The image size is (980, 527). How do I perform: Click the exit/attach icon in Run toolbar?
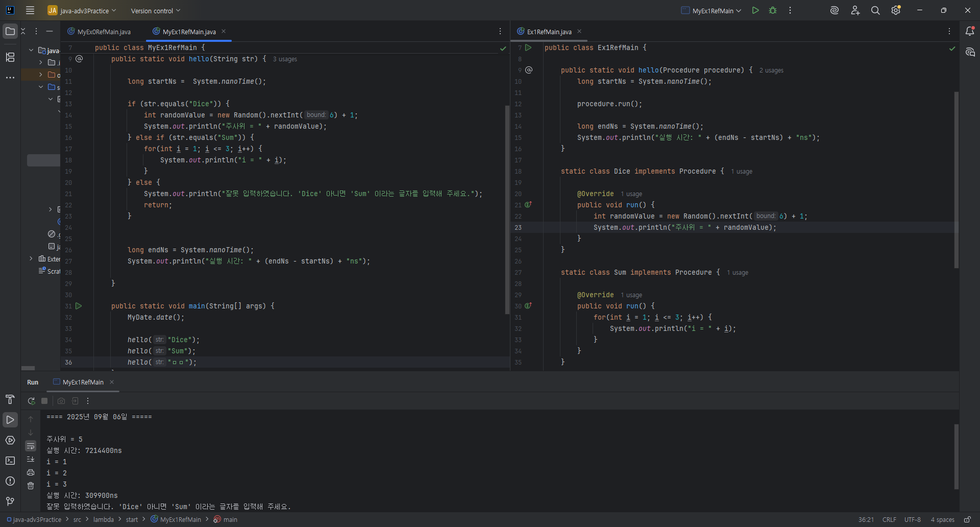75,401
